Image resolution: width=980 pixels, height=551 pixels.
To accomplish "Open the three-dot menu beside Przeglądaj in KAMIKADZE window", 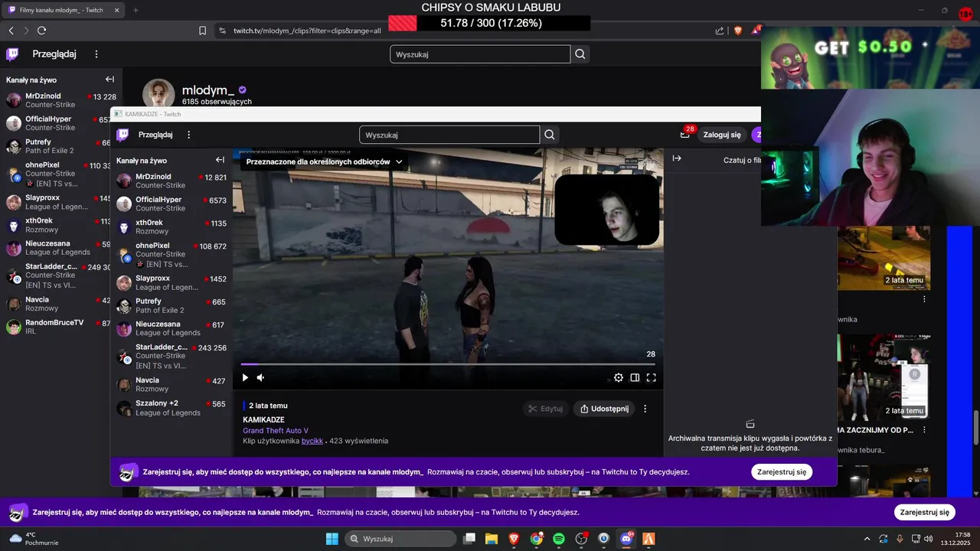I will [189, 135].
